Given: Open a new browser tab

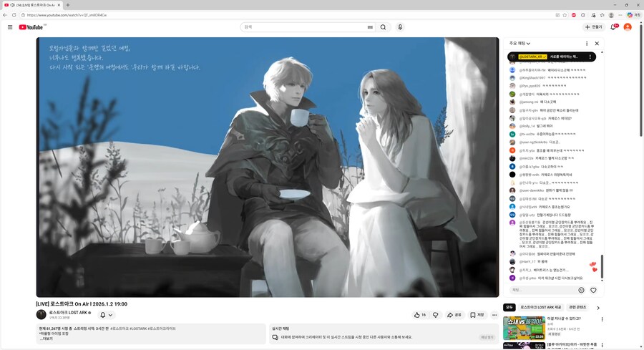Looking at the screenshot, I should point(68,5).
